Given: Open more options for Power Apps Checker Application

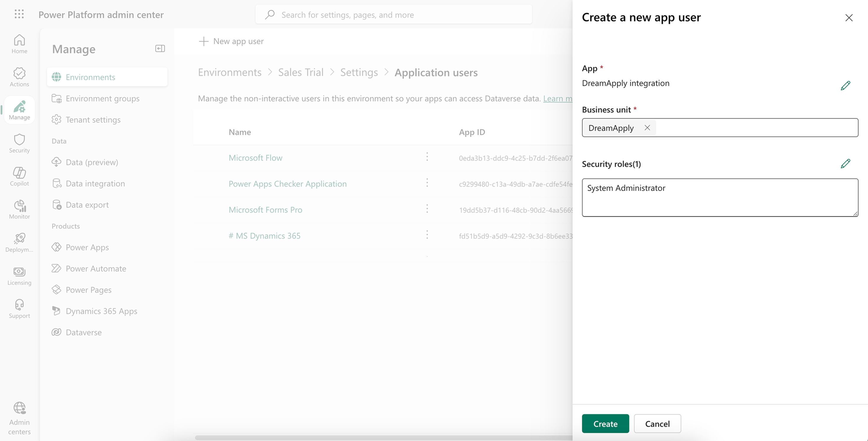Looking at the screenshot, I should (427, 183).
